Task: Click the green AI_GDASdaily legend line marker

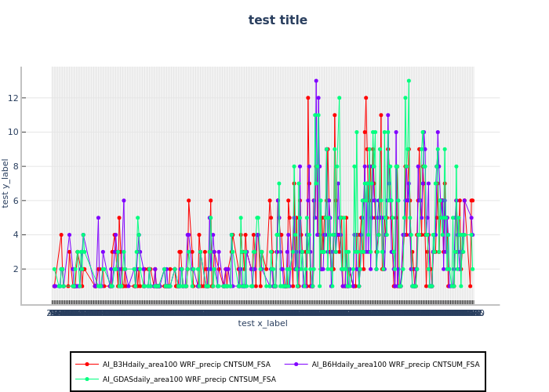Action: pos(87,379)
